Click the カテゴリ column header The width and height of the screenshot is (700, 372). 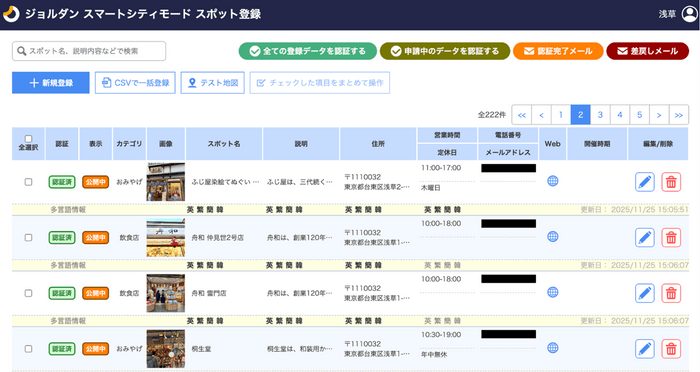pos(129,144)
